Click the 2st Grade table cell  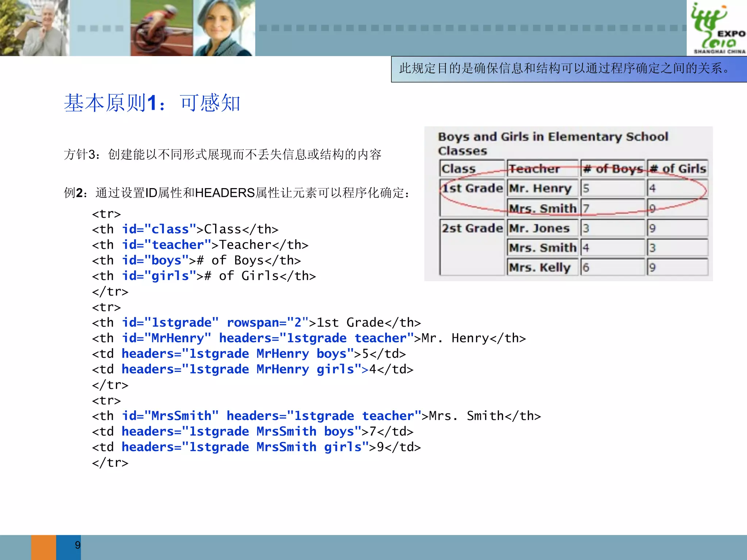[x=472, y=229]
